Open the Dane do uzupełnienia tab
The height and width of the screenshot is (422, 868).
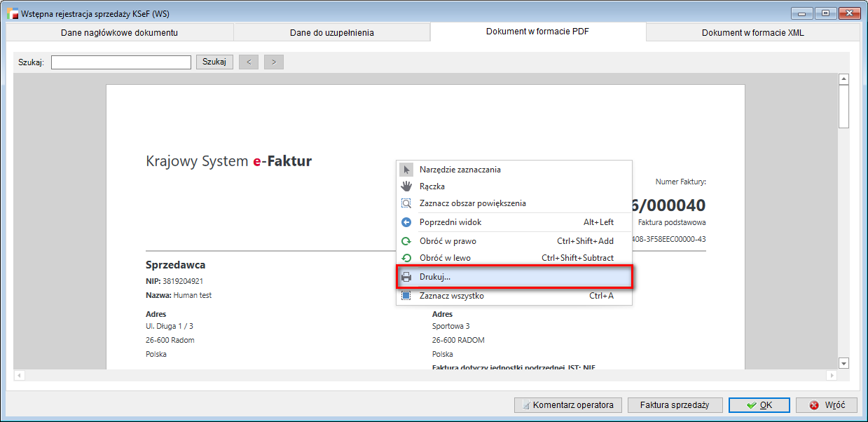point(331,32)
